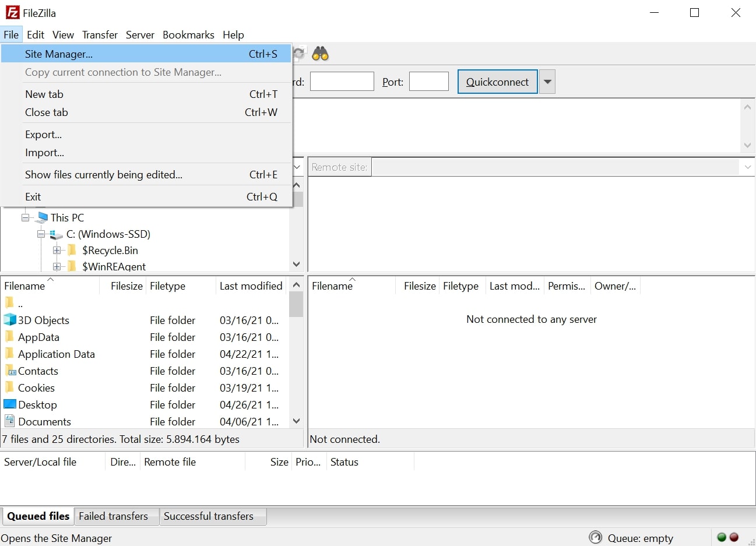The width and height of the screenshot is (756, 546).
Task: Click the Documents icon in local file list
Action: (x=10, y=421)
